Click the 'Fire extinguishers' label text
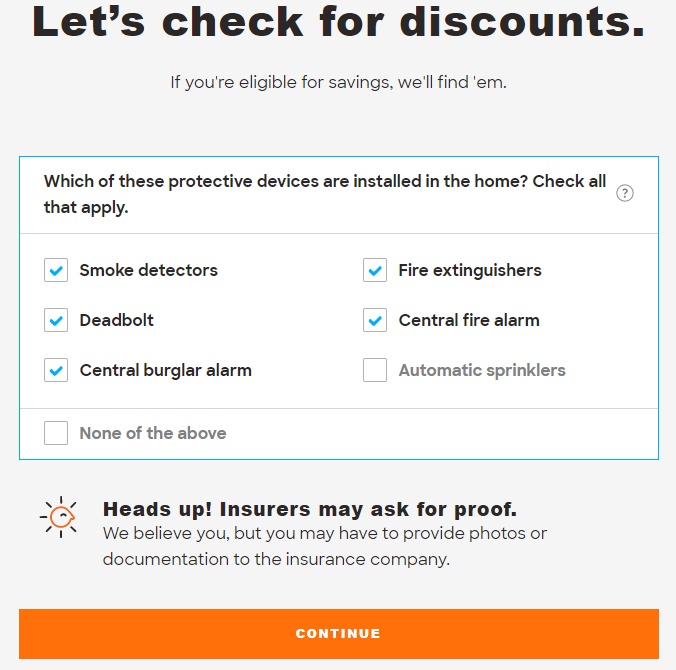The height and width of the screenshot is (670, 676). pyautogui.click(x=470, y=270)
